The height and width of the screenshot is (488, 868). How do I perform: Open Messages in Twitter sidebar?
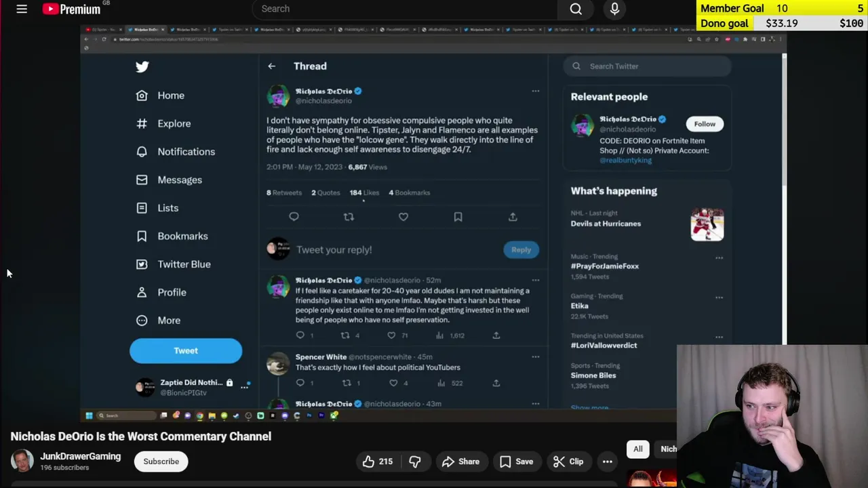click(x=169, y=180)
